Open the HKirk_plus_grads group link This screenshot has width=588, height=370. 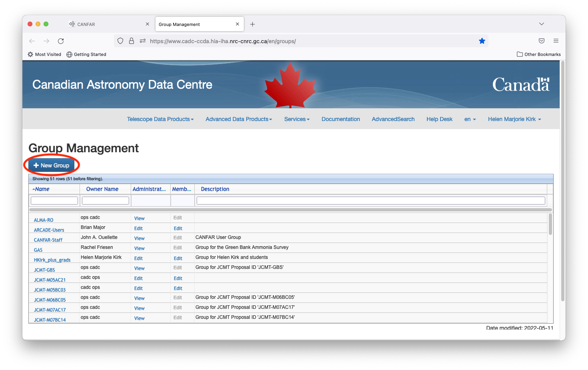(52, 260)
